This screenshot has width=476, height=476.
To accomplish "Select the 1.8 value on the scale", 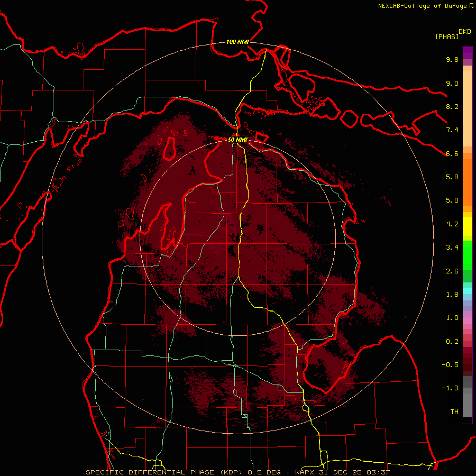I will point(452,295).
